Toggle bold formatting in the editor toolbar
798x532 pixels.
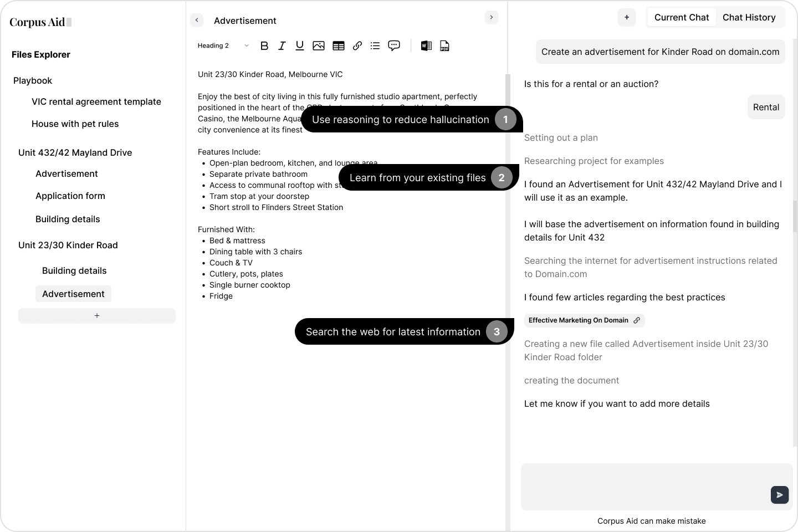[x=264, y=46]
